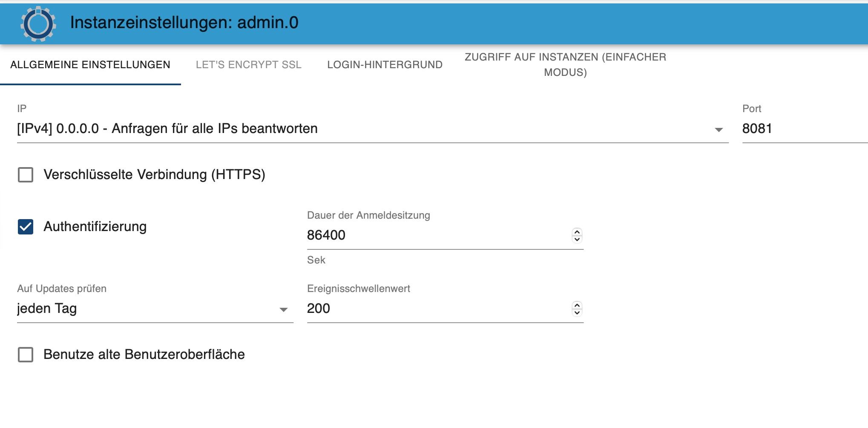Image resolution: width=868 pixels, height=428 pixels.
Task: Click the Dauer der Anmeldesitzung field
Action: (x=434, y=235)
